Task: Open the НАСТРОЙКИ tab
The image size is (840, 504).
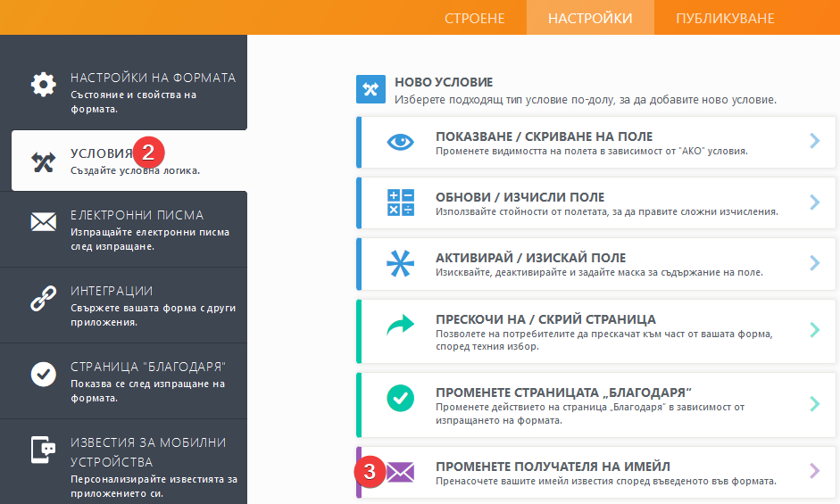Action: coord(590,18)
